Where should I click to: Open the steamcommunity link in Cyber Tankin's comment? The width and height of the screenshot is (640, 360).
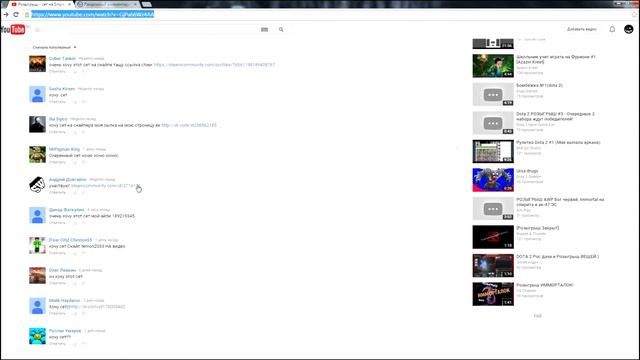(214, 64)
